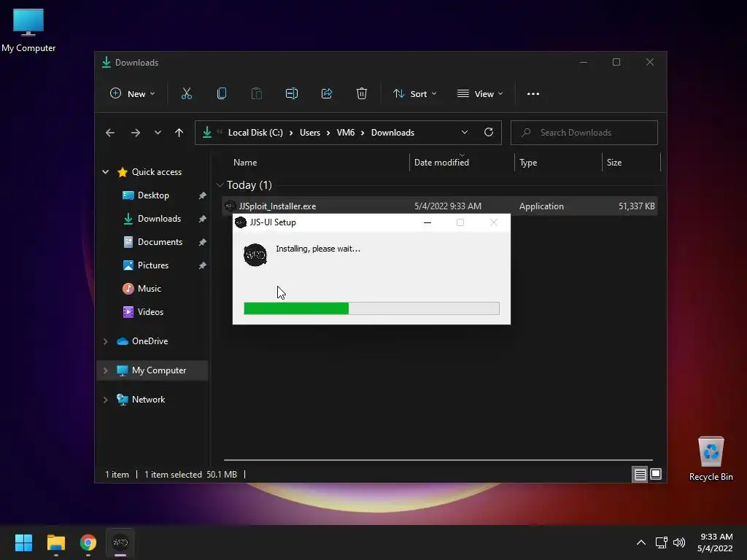Expand My Computer in the sidebar

(x=105, y=370)
